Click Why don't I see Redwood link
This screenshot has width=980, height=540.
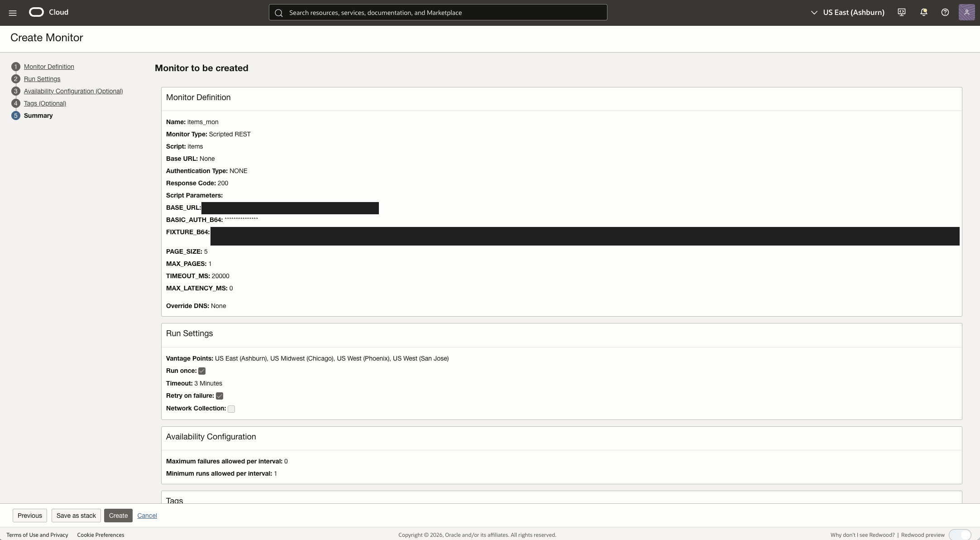pyautogui.click(x=862, y=535)
